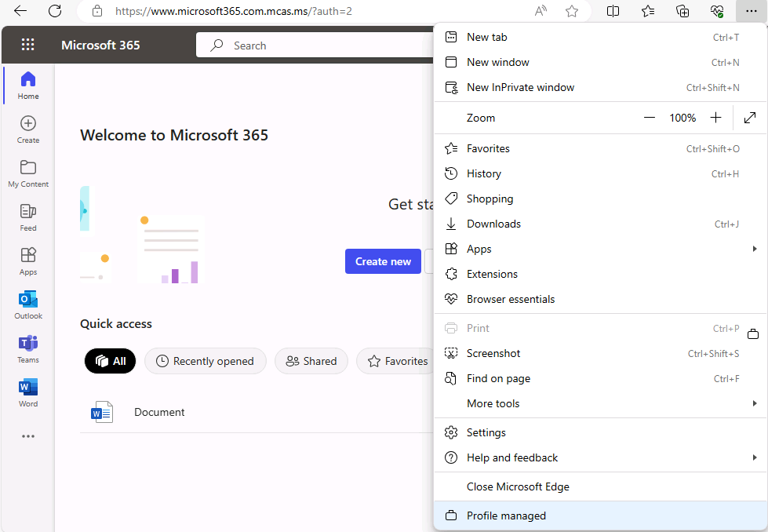Screen dimensions: 768x532
Task: Open Feed in the left sidebar
Action: (x=28, y=217)
